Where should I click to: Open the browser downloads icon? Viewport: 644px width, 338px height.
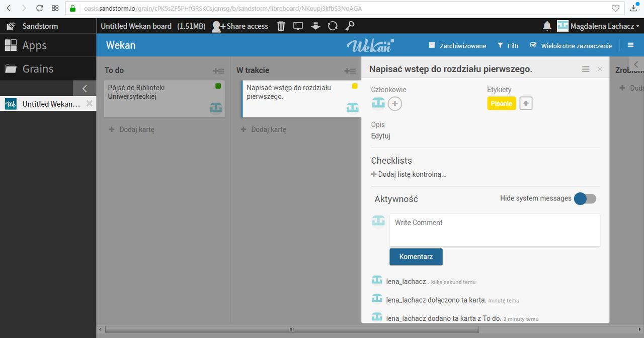click(633, 8)
